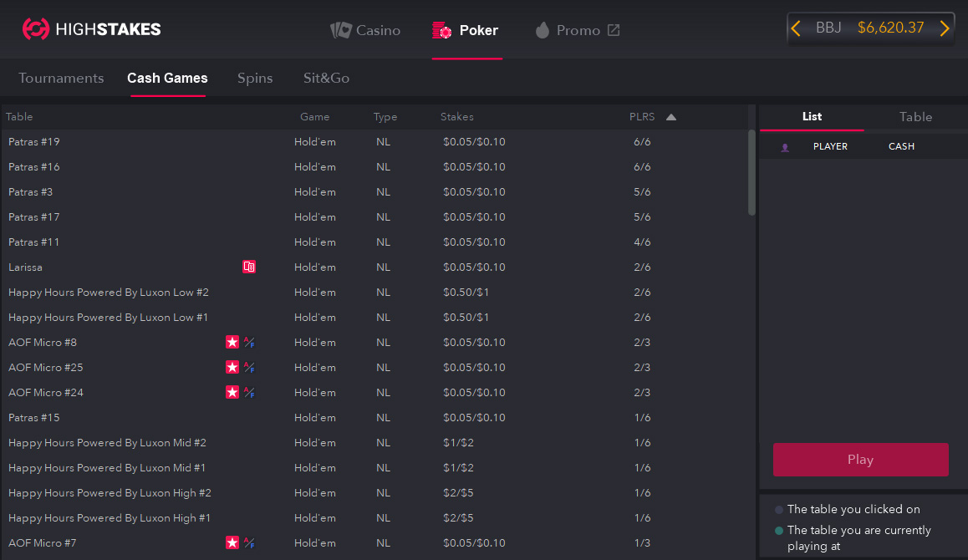Click the card icon on the Larissa row
The image size is (968, 560).
point(249,267)
